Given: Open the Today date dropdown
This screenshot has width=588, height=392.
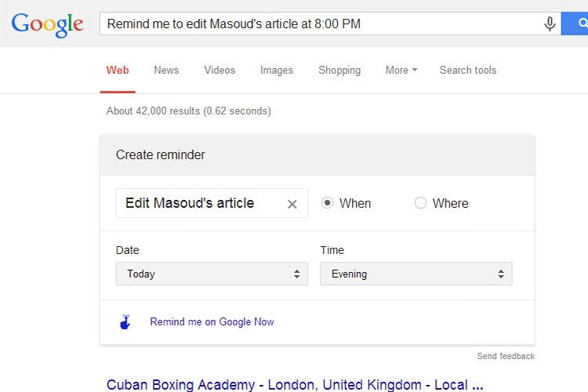Looking at the screenshot, I should [212, 274].
